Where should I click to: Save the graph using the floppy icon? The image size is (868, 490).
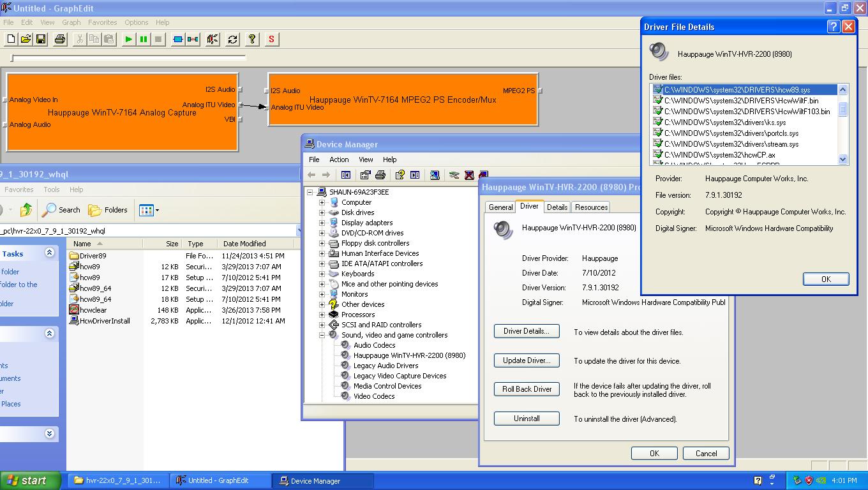40,40
